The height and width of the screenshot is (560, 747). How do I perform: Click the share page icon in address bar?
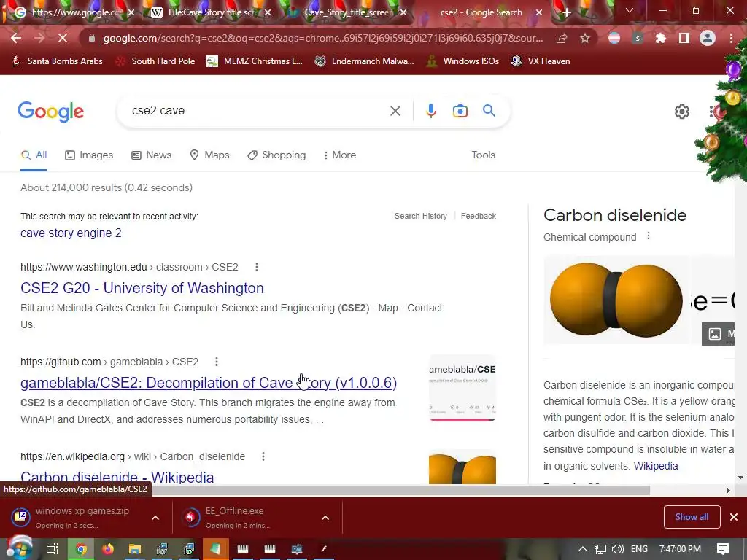click(562, 38)
